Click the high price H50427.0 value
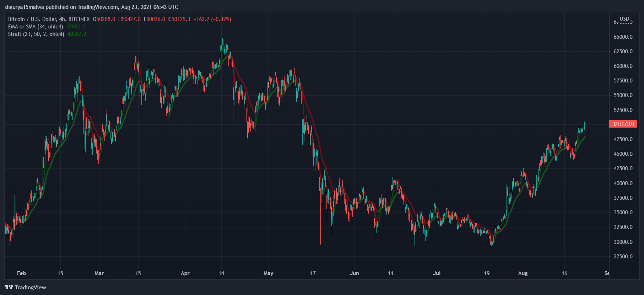644x295 pixels. [129, 19]
